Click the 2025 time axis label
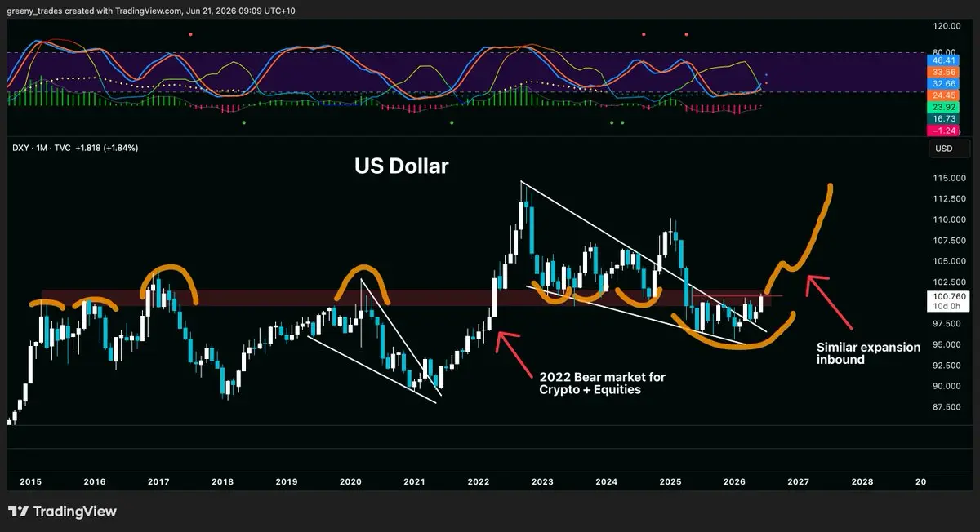 click(x=670, y=481)
